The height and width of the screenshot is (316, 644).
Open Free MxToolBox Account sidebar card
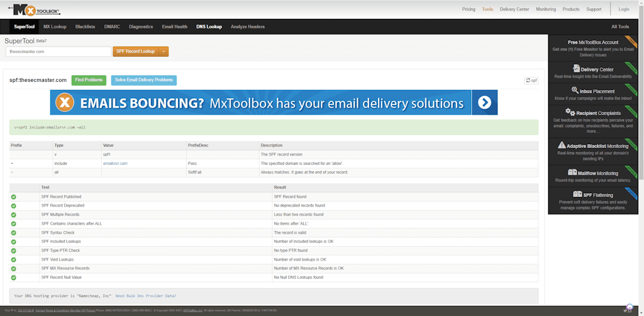pyautogui.click(x=593, y=48)
